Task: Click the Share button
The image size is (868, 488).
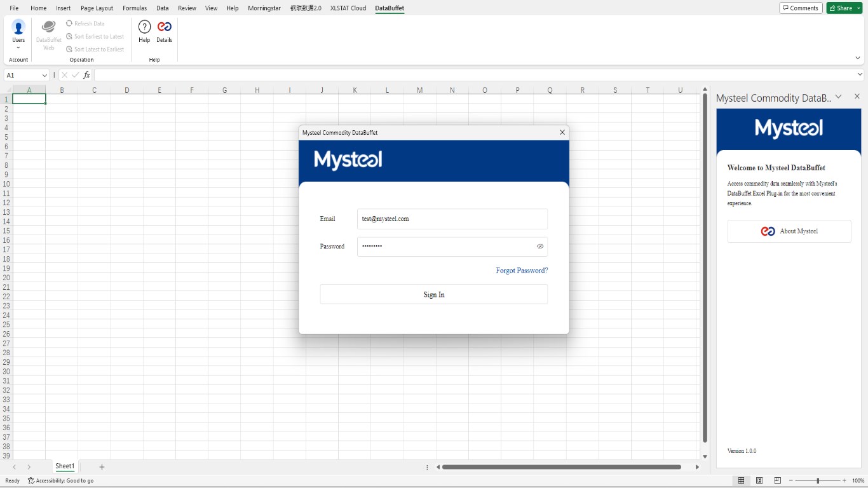Action: coord(841,8)
